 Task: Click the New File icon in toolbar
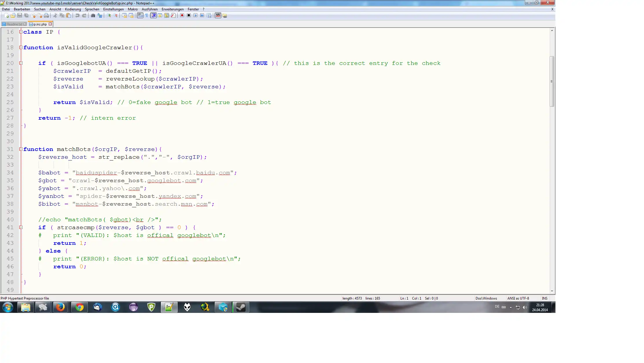pyautogui.click(x=6, y=15)
